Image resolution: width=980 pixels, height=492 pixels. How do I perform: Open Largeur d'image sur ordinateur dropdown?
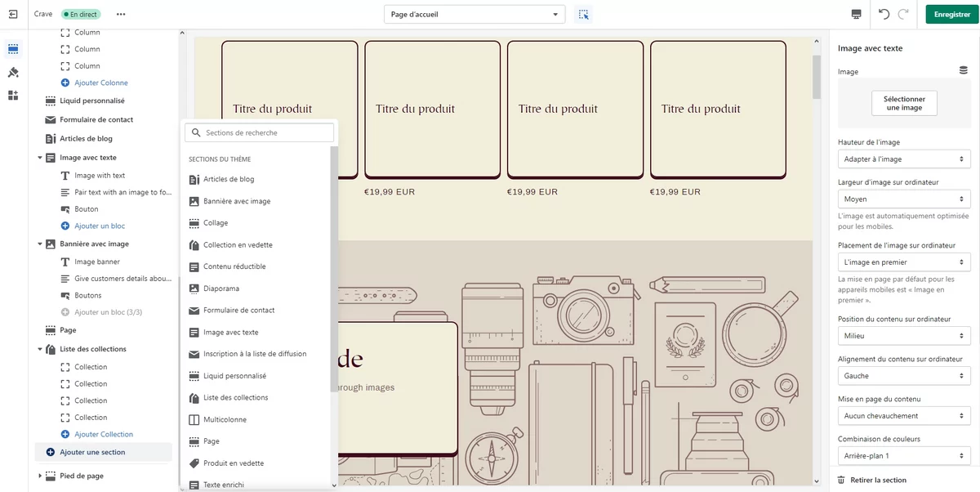coord(904,199)
